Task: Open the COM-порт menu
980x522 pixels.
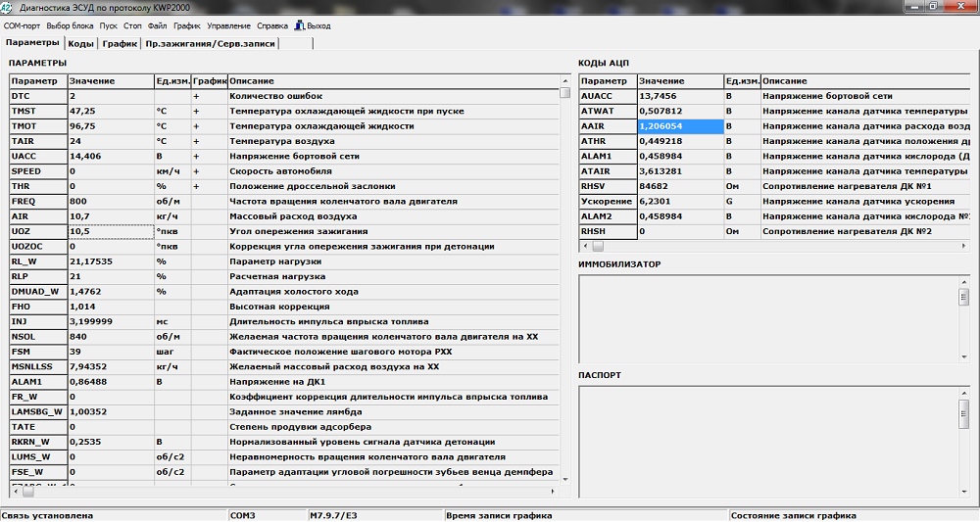Action: (24, 25)
